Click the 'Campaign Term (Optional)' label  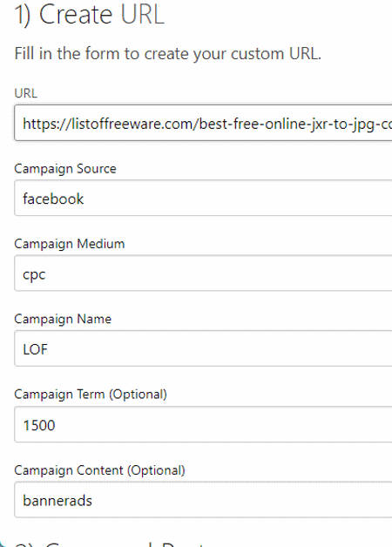pyautogui.click(x=91, y=395)
